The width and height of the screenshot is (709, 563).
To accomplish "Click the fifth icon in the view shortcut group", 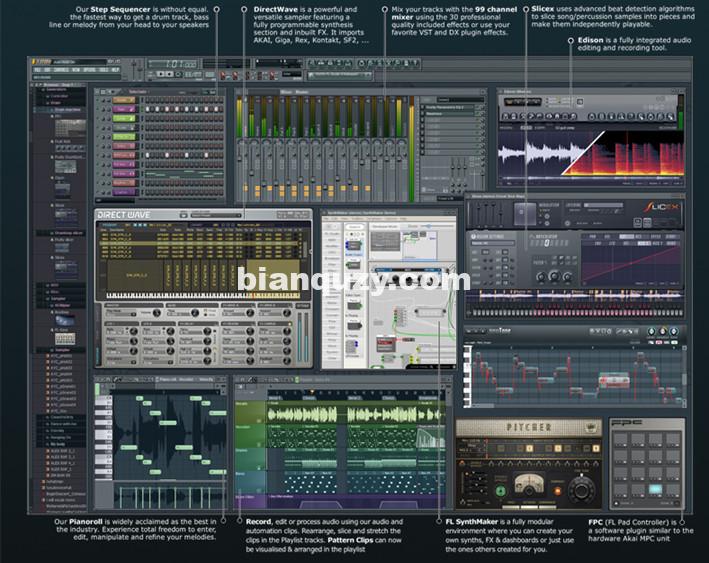I will pyautogui.click(x=348, y=63).
